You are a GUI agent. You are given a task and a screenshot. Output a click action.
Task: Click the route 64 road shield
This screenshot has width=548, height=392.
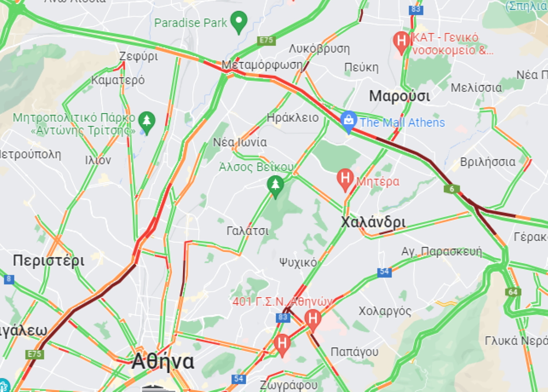tap(513, 292)
